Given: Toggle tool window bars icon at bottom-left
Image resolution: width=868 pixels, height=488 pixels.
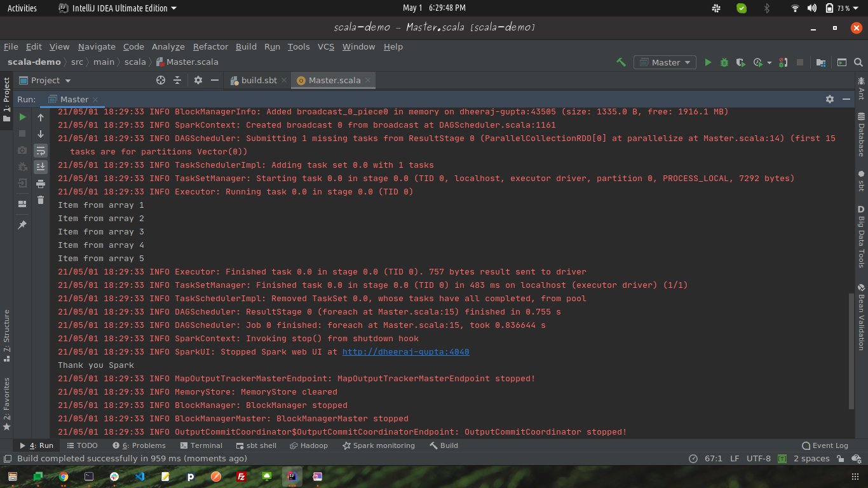Looking at the screenshot, I should (x=8, y=458).
